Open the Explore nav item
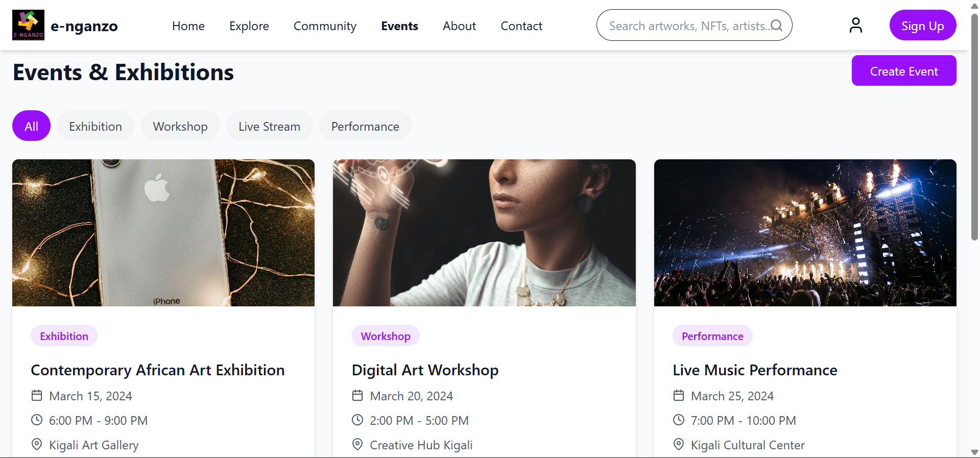Screen dimensions: 980x458 pyautogui.click(x=249, y=26)
